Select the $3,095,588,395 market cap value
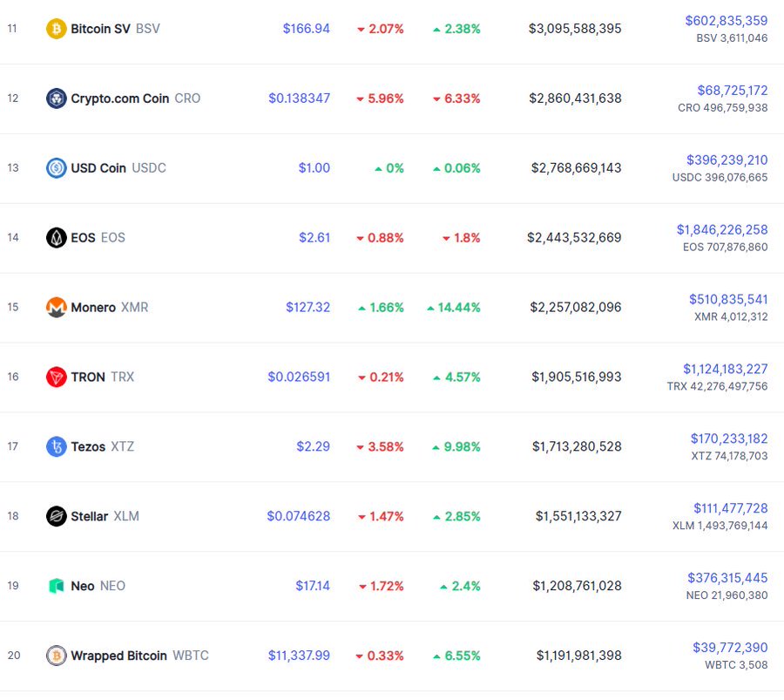Image resolution: width=784 pixels, height=700 pixels. tap(575, 29)
